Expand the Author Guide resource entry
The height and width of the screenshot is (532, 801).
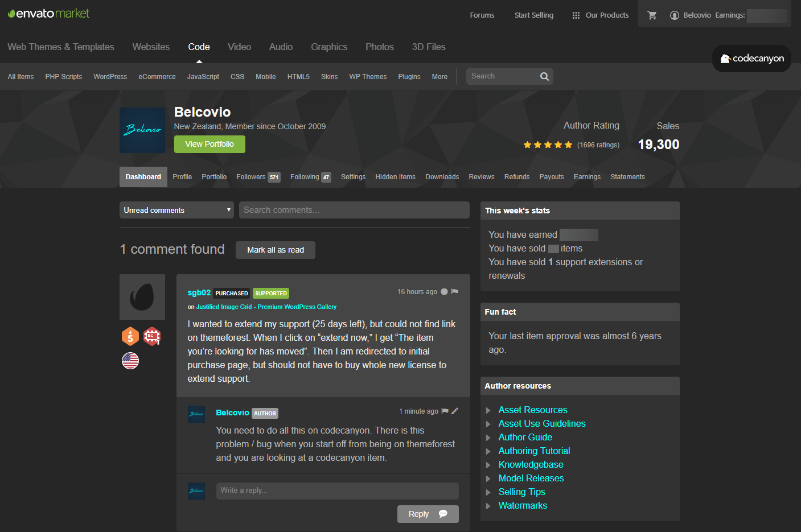pos(525,437)
